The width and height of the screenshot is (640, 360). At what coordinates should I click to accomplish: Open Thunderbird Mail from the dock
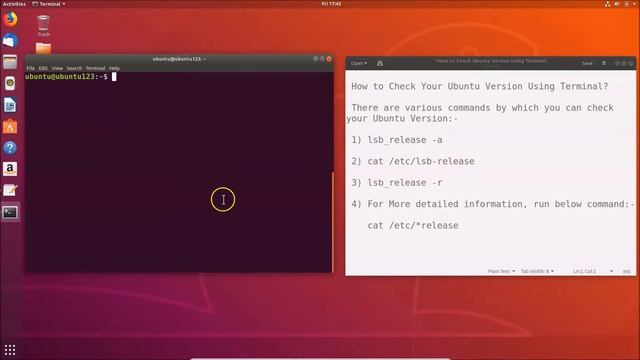10,41
